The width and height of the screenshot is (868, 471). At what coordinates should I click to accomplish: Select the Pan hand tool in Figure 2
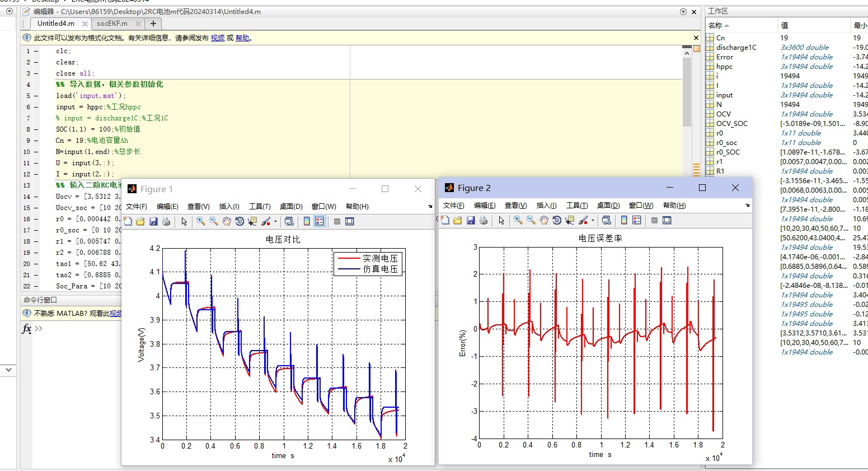click(x=543, y=221)
